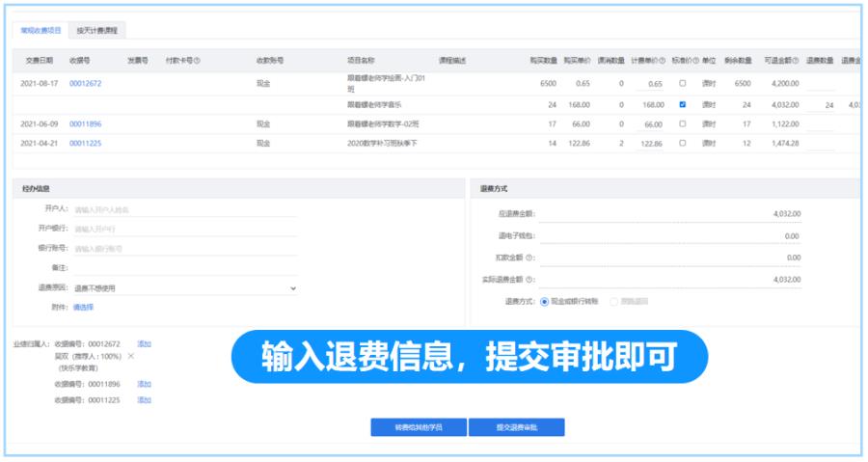Select the 常规收费项目 tab

pyautogui.click(x=41, y=31)
